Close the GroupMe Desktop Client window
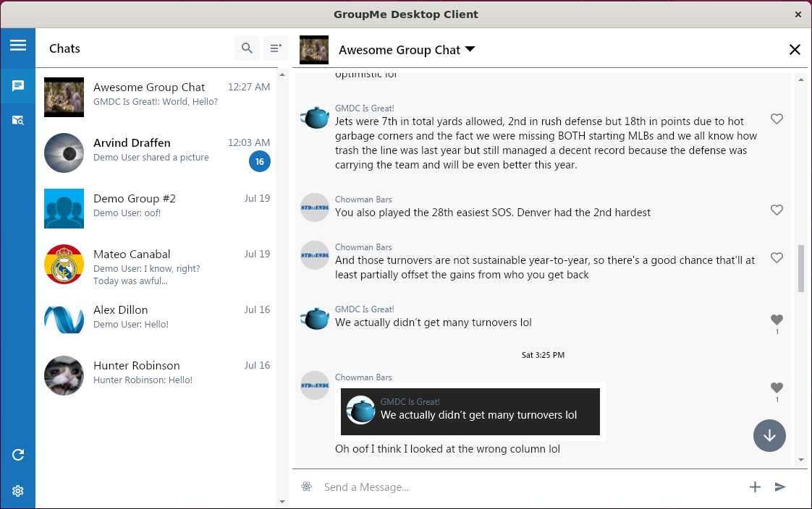 tap(798, 14)
